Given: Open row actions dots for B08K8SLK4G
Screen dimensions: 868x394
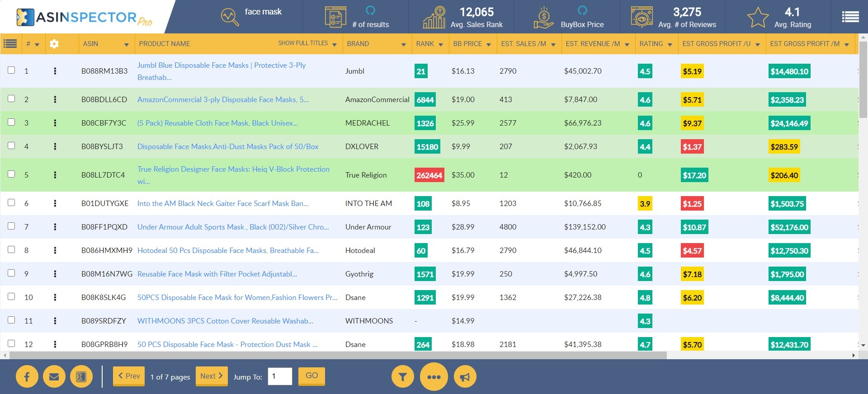Looking at the screenshot, I should tap(55, 297).
